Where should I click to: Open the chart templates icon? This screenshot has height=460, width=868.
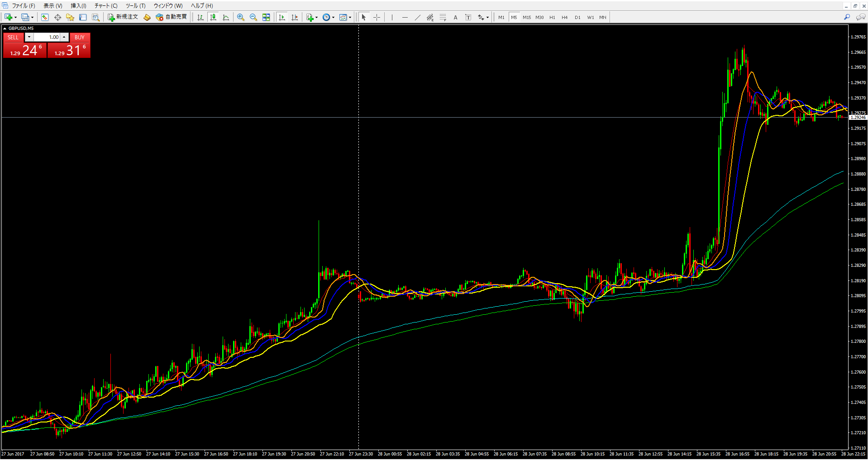coord(343,17)
